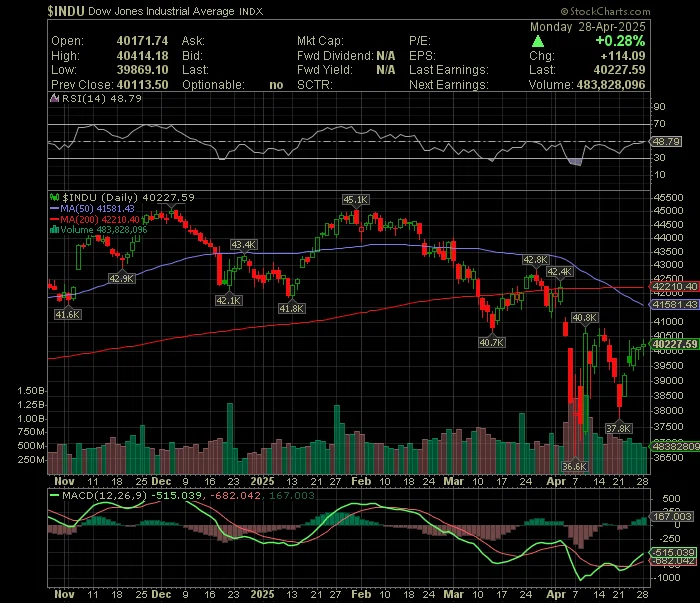The width and height of the screenshot is (700, 603).
Task: Click the Low value 39869.10
Action: [142, 70]
